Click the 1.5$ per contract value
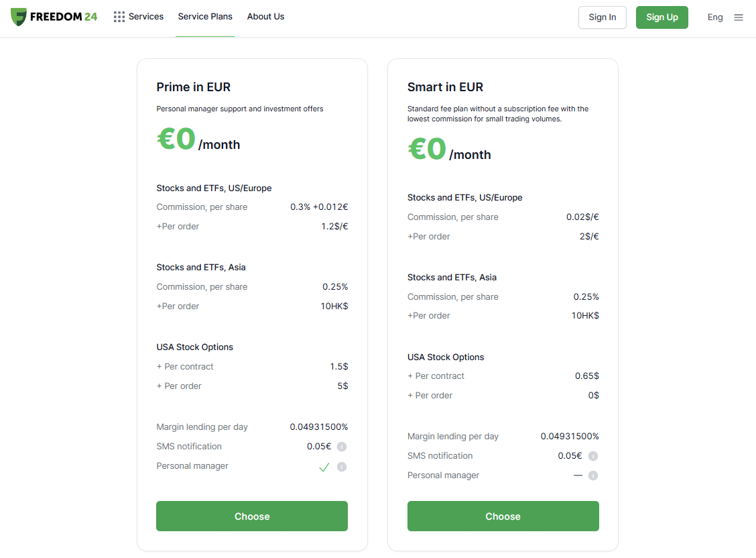The image size is (756, 558). (x=339, y=367)
